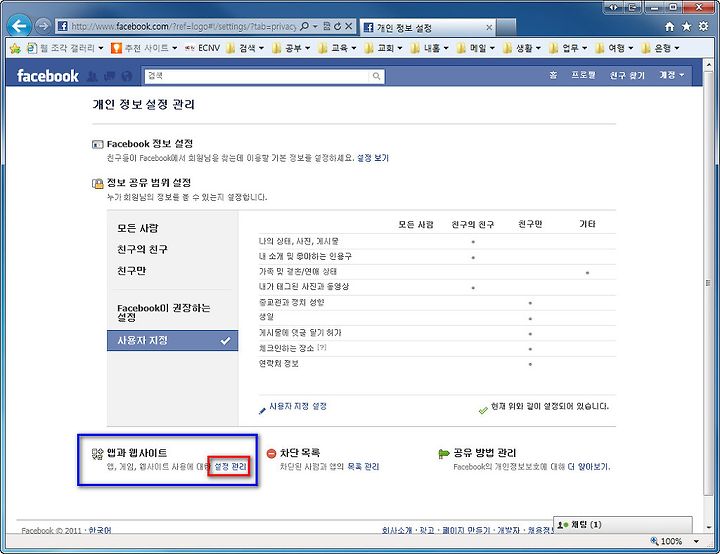Screen dimensions: 720x554
Task: Open Facebook messages icon
Action: [x=109, y=76]
